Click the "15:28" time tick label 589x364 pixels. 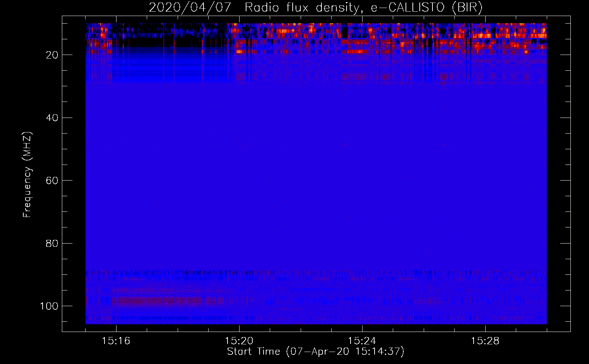(485, 341)
